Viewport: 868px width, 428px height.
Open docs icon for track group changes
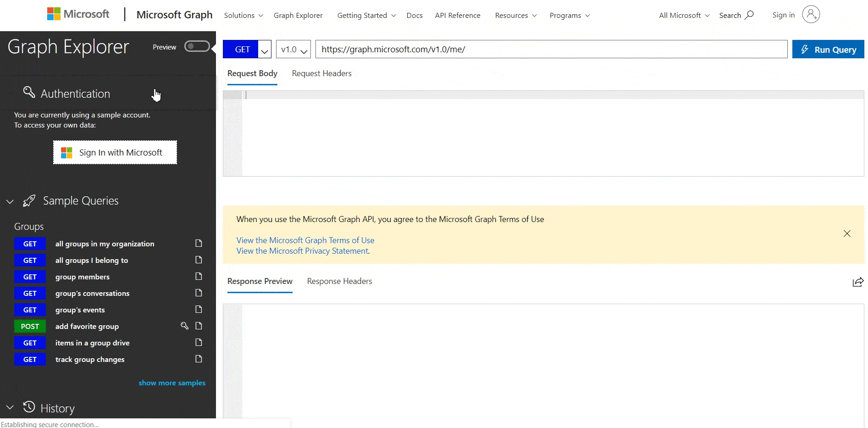(199, 359)
